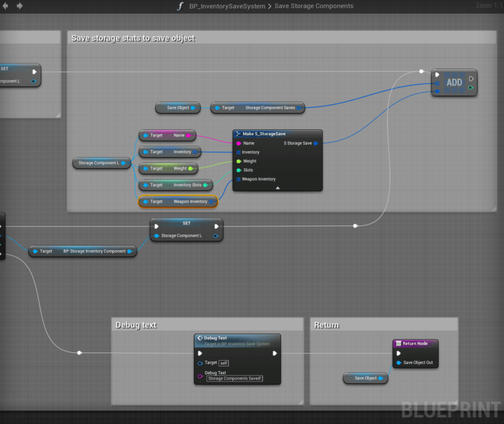This screenshot has height=424, width=504.
Task: Click the Make S_StorageSave node header icon
Action: (238, 134)
